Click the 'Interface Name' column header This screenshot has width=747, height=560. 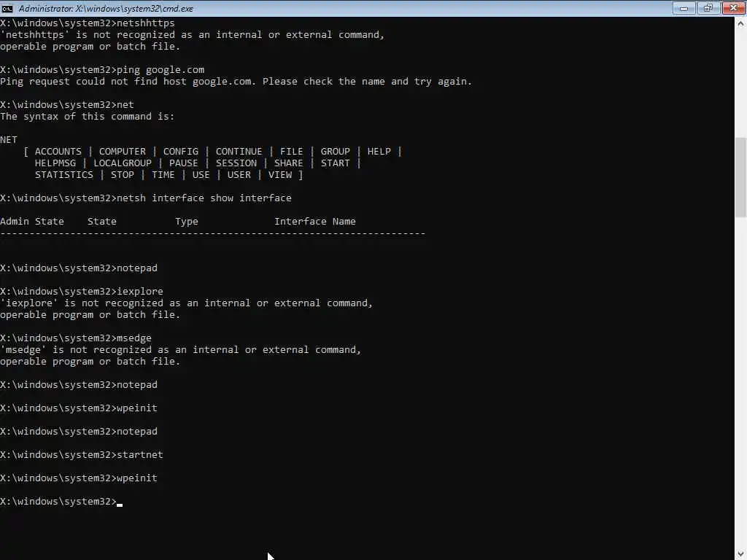[315, 222]
